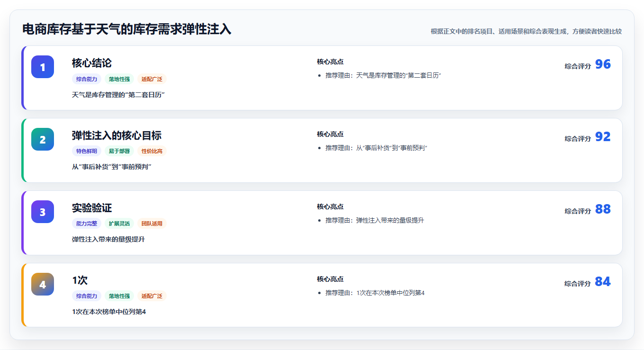Image resolution: width=644 pixels, height=350 pixels.
Task: Click bullet 推荐理由：天气是库存管理的“第二套日历”
Action: (x=384, y=76)
